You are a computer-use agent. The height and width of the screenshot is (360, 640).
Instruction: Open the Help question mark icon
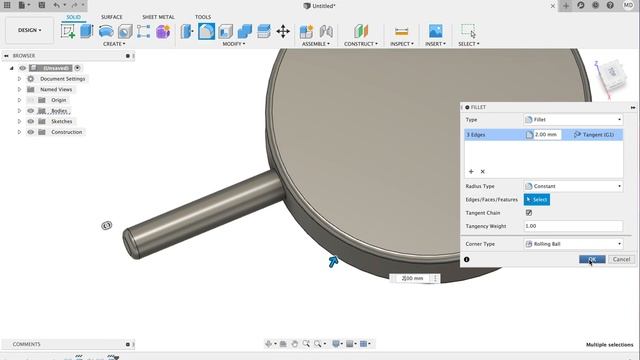[610, 5]
